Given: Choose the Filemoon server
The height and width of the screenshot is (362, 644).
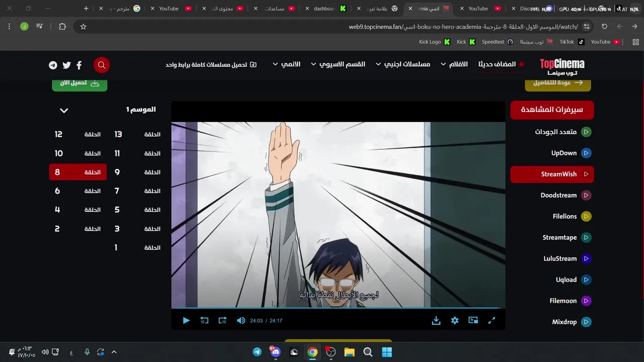Looking at the screenshot, I should pyautogui.click(x=552, y=301).
